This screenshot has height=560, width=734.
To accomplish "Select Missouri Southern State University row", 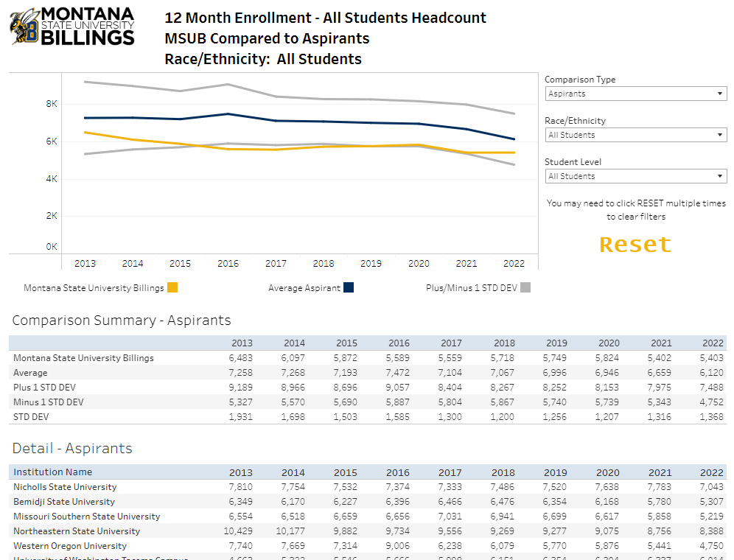I will [x=86, y=517].
